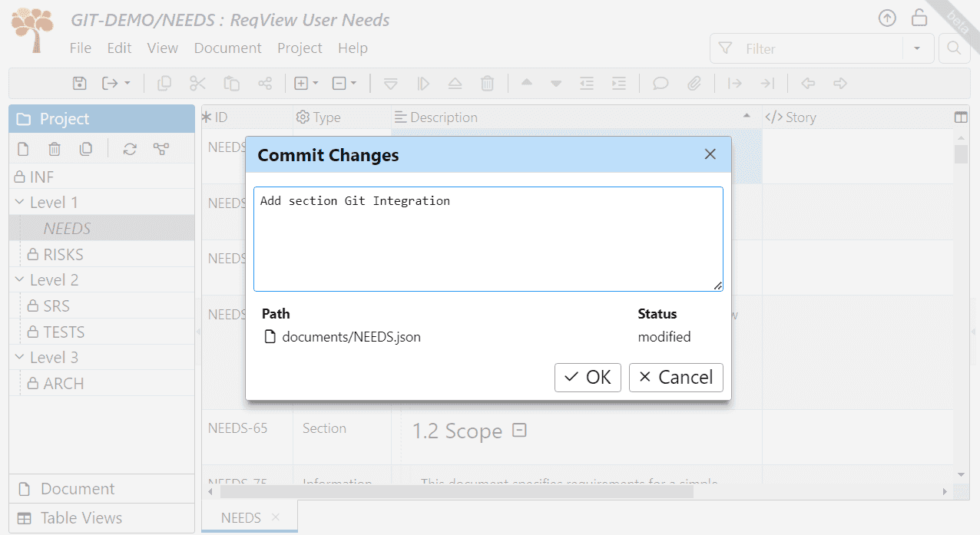The height and width of the screenshot is (535, 980).
Task: Click the horizontal scrollbar at bottom
Action: [457, 491]
